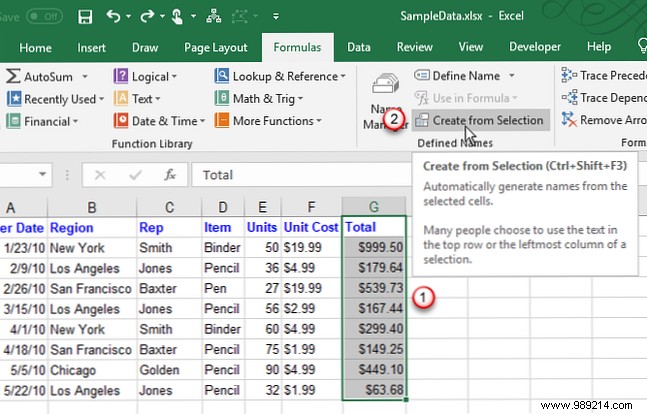Screen dimensions: 647x414
Task: Open Date & Time functions list
Action: [x=160, y=121]
